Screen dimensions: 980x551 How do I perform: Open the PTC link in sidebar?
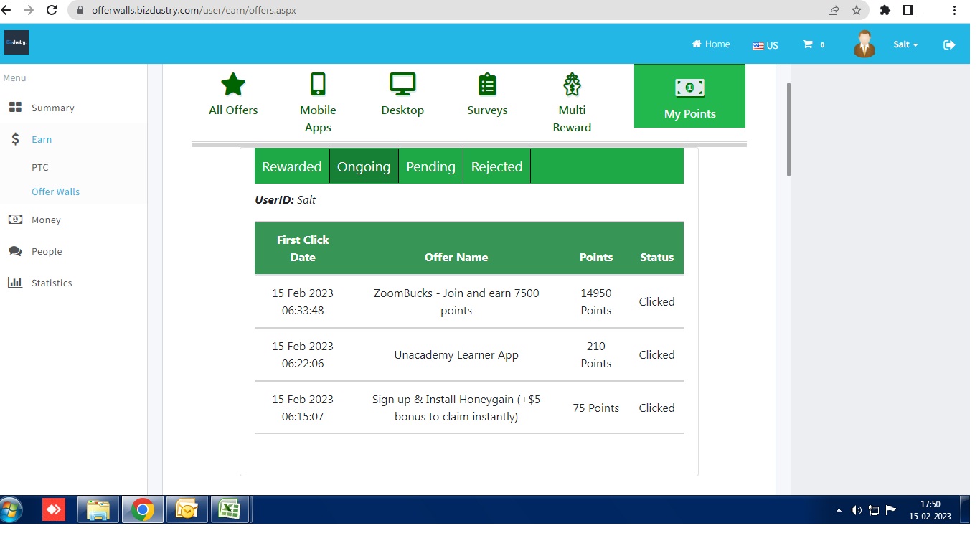40,167
